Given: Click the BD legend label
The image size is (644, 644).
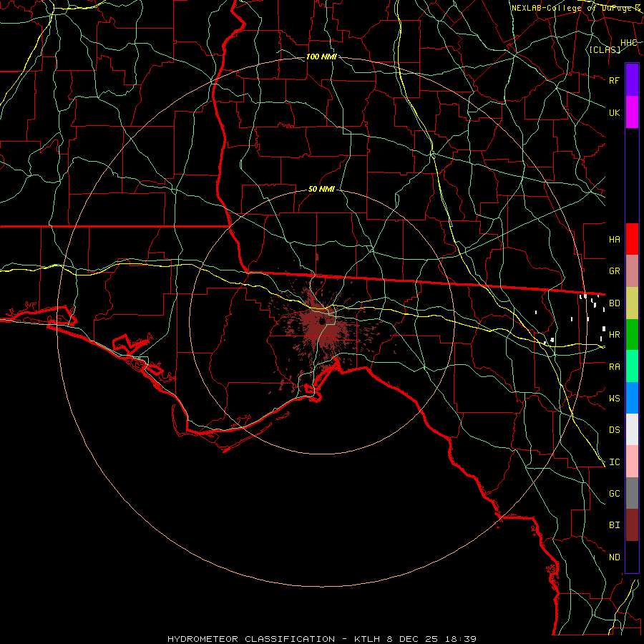Looking at the screenshot, I should tap(614, 303).
